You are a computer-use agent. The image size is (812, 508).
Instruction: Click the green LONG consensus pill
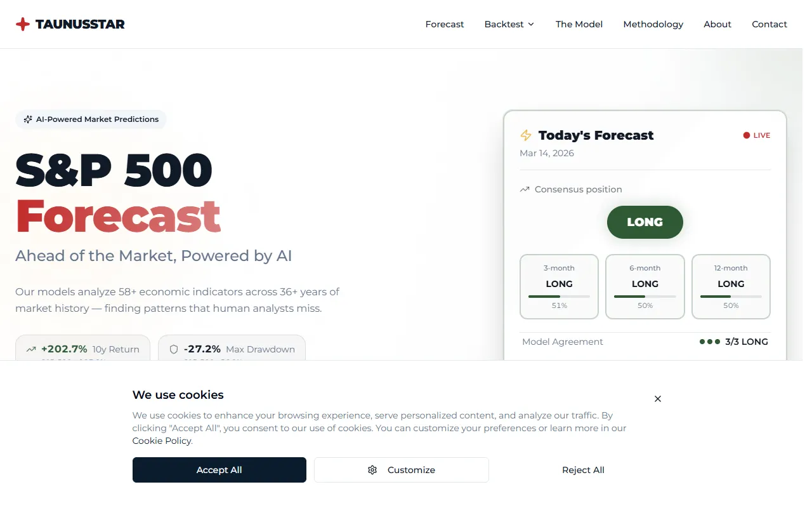[x=645, y=222]
